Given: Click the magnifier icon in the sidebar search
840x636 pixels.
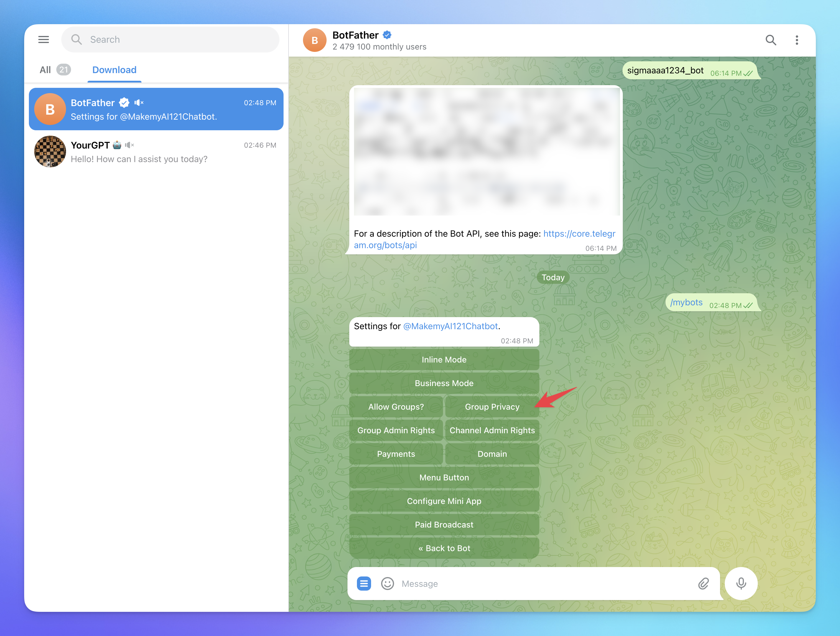Looking at the screenshot, I should (76, 39).
